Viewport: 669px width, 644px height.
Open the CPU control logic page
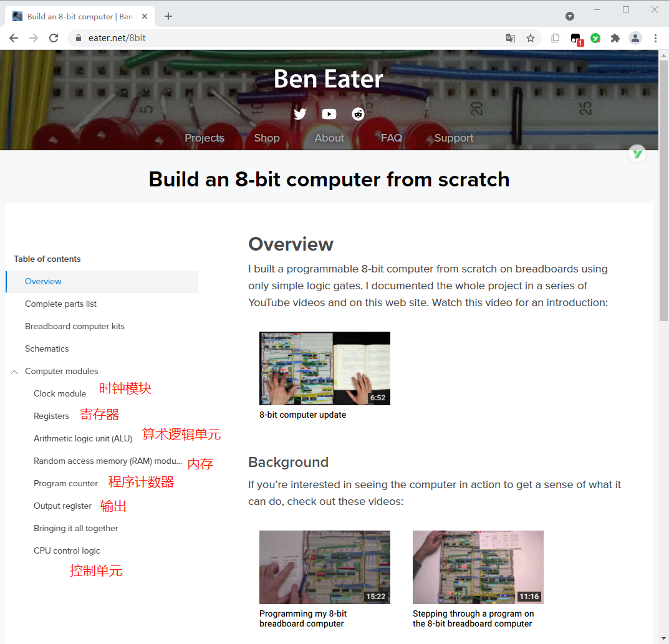tap(67, 550)
